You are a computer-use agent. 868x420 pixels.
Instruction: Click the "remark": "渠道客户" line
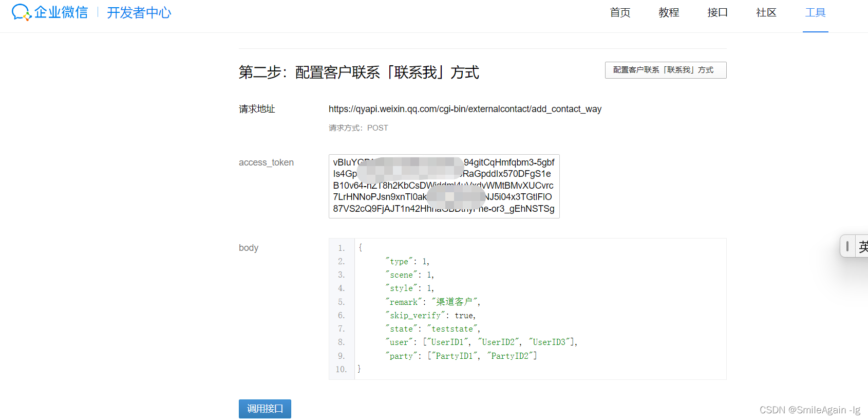click(433, 302)
